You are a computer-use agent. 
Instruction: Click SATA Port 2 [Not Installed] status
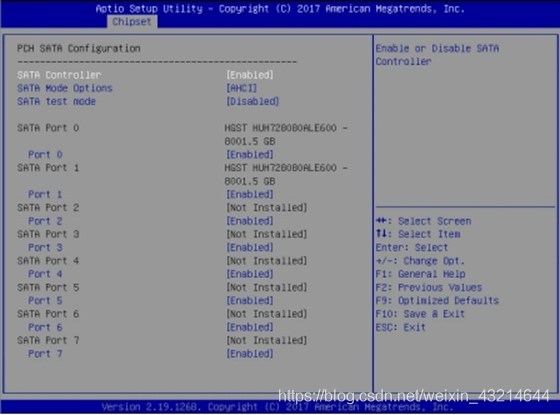pos(267,208)
